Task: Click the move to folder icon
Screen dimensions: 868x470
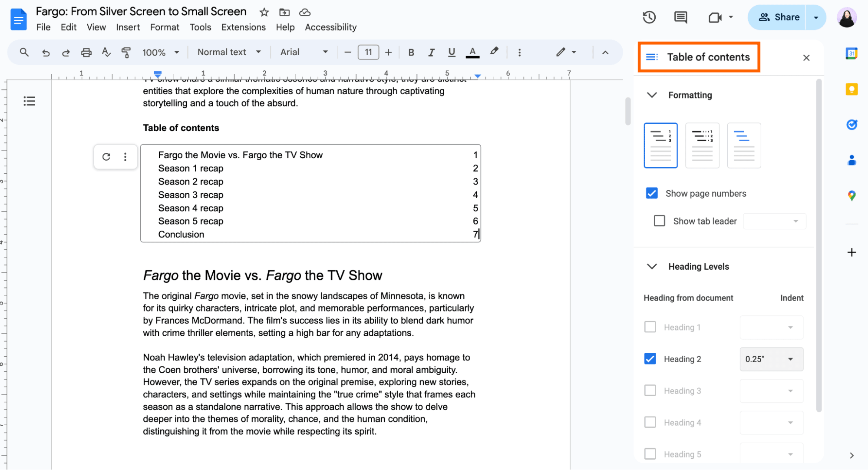Action: [284, 12]
